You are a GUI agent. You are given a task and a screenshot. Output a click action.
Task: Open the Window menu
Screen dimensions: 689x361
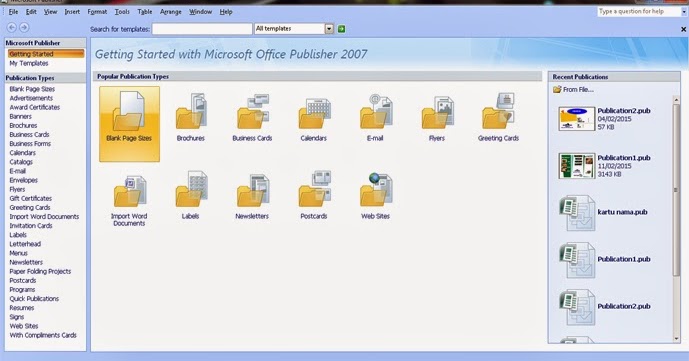tap(200, 12)
